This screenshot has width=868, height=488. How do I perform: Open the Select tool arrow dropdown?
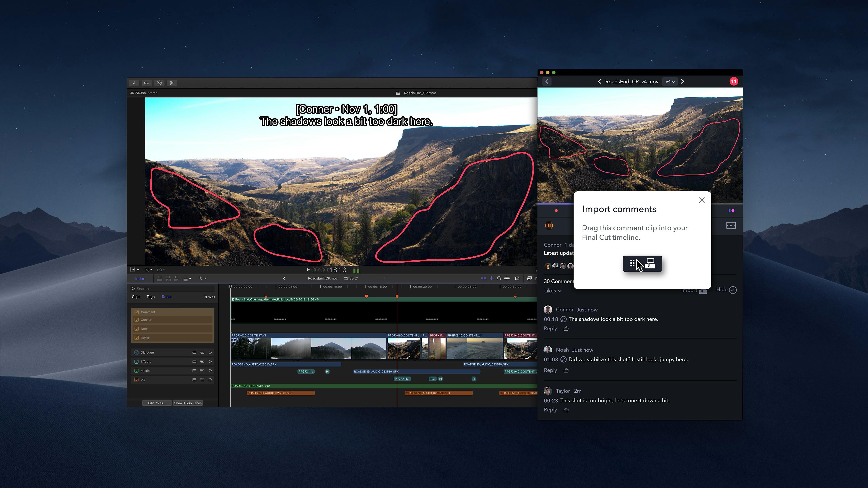tap(203, 278)
